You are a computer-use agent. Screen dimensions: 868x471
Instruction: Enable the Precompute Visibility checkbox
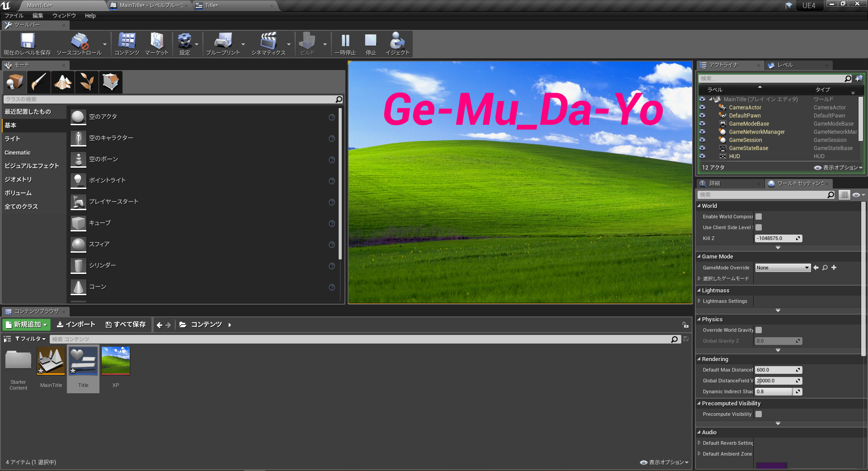click(x=758, y=414)
